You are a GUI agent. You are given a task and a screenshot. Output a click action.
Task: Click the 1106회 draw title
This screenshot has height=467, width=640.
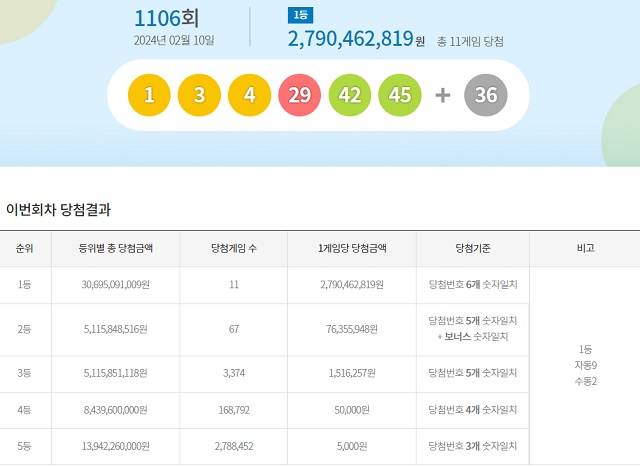167,18
